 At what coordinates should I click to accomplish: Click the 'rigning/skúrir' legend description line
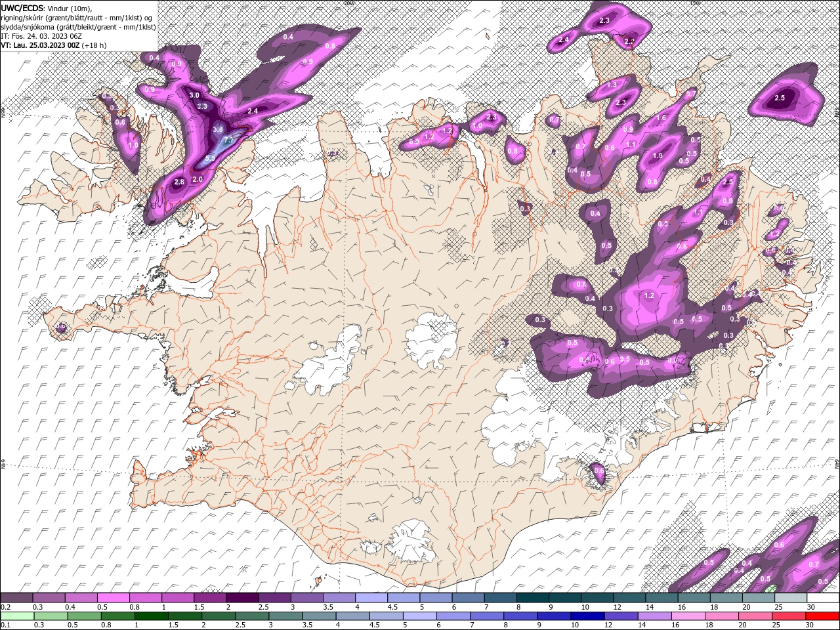[x=77, y=18]
